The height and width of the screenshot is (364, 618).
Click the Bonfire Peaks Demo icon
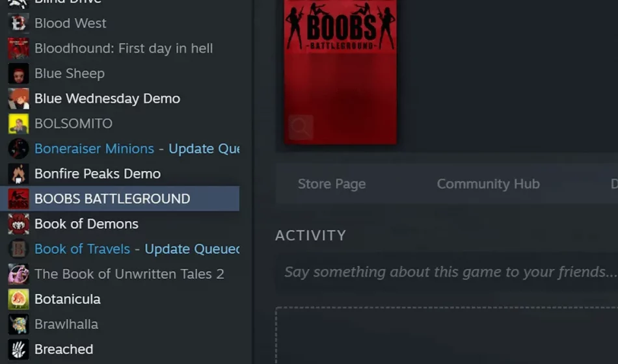pos(18,174)
